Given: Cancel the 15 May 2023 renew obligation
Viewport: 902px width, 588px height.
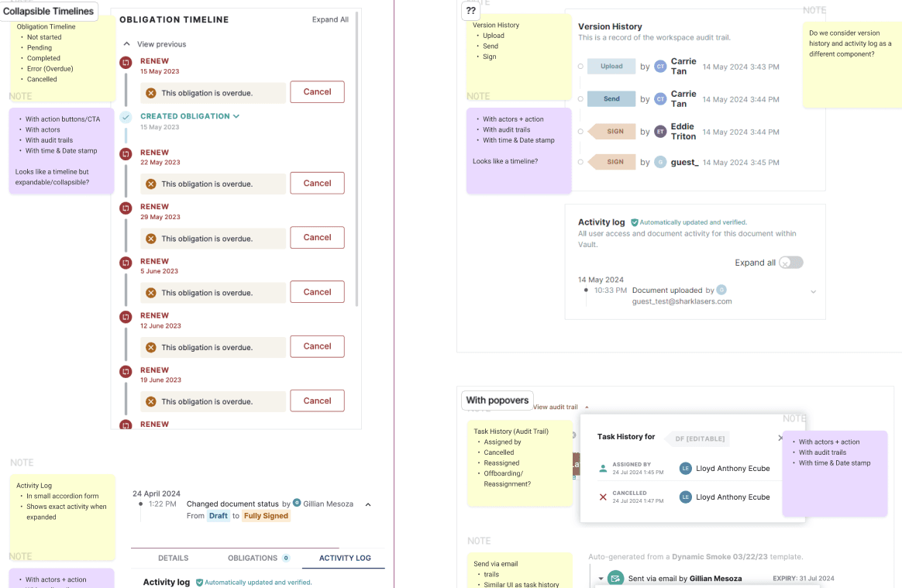Looking at the screenshot, I should pos(317,92).
